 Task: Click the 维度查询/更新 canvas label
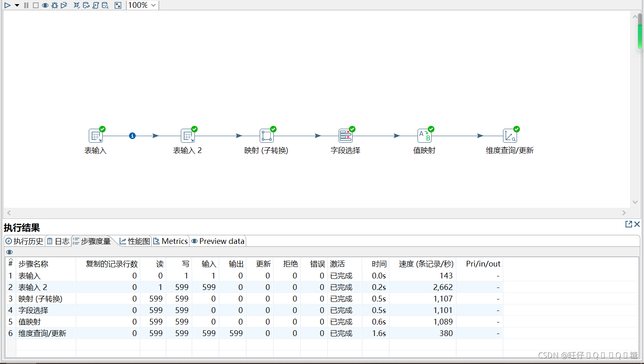(x=510, y=151)
